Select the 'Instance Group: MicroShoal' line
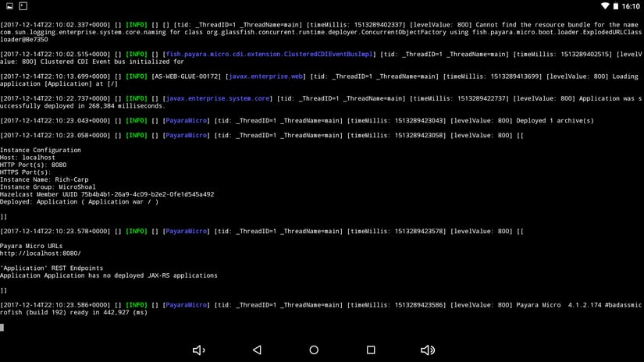This screenshot has height=362, width=644. point(48,186)
